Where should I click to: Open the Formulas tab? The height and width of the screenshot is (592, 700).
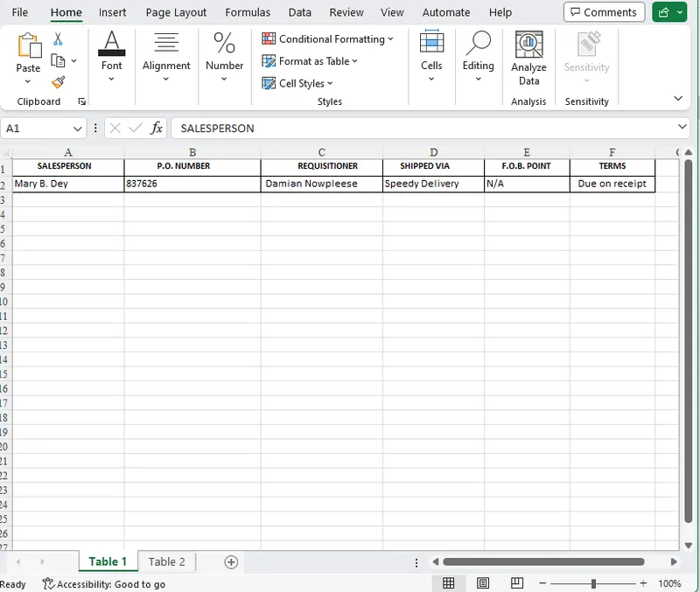(x=248, y=12)
